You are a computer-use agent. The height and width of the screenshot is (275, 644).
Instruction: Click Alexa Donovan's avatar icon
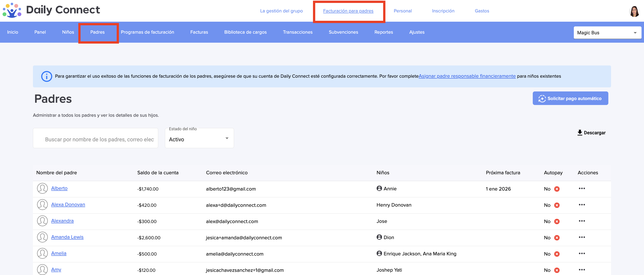[x=42, y=205]
